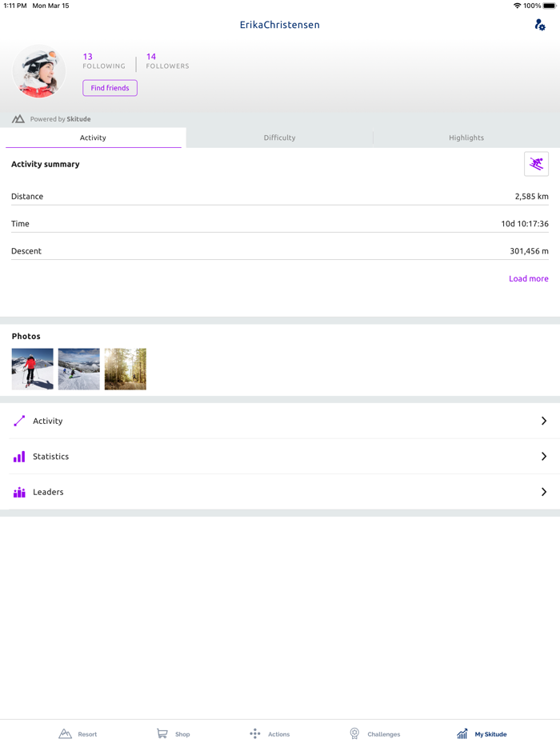Image resolution: width=560 pixels, height=747 pixels.
Task: Tap the Wi-Fi status icon
Action: [517, 6]
